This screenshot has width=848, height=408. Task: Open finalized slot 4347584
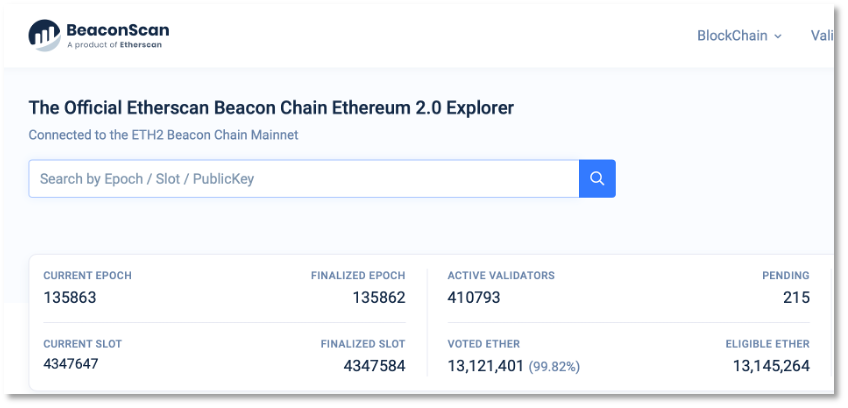point(374,366)
